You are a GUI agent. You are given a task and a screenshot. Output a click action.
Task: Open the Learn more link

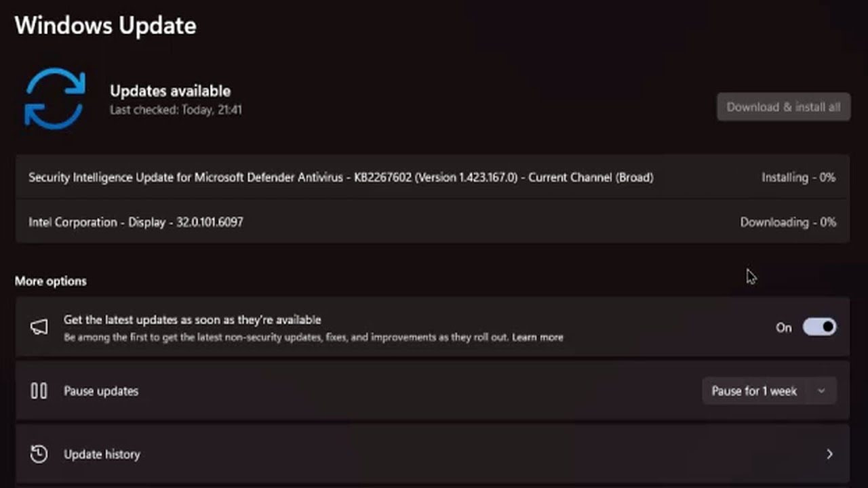tap(538, 337)
